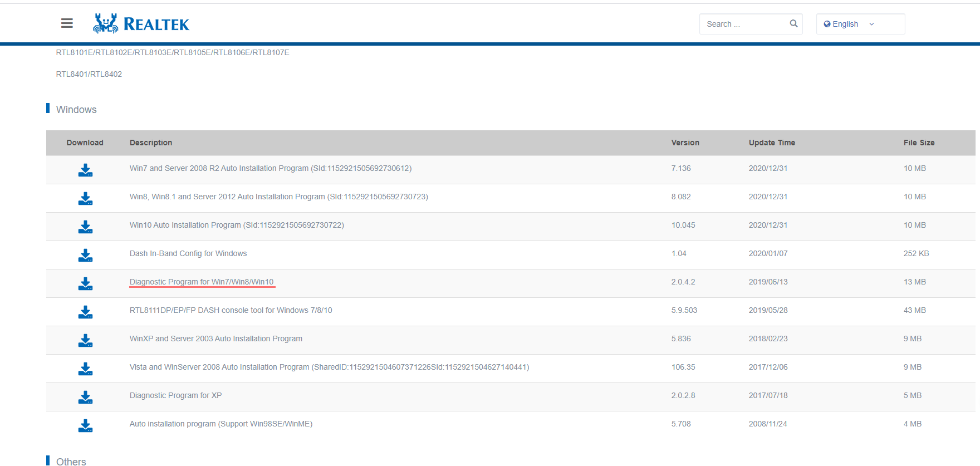
Task: Click the 2017/12/06 update date
Action: [x=768, y=367]
